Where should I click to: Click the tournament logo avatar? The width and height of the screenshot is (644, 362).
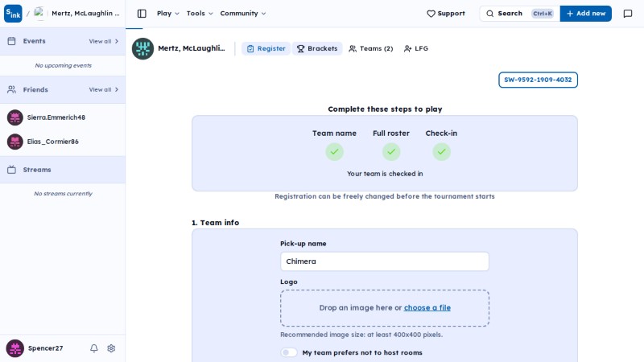pos(142,48)
